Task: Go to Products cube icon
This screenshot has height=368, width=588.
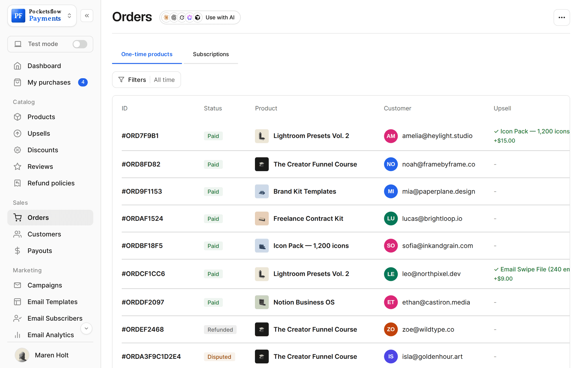Action: pyautogui.click(x=18, y=117)
